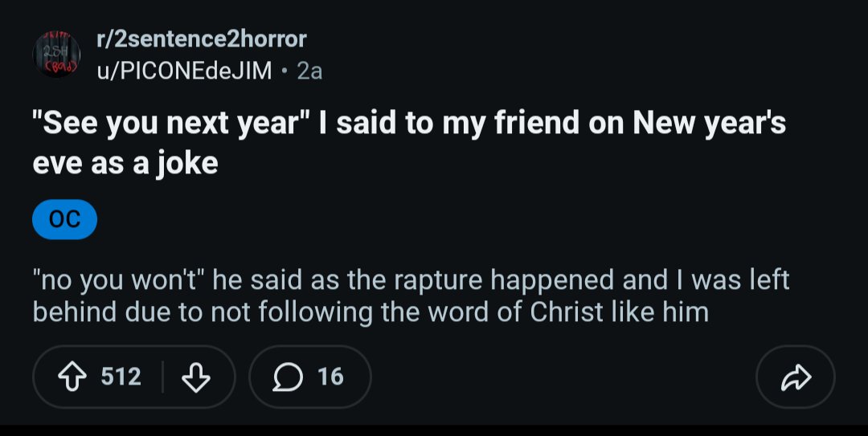Share the post using the curved arrow

[x=796, y=377]
